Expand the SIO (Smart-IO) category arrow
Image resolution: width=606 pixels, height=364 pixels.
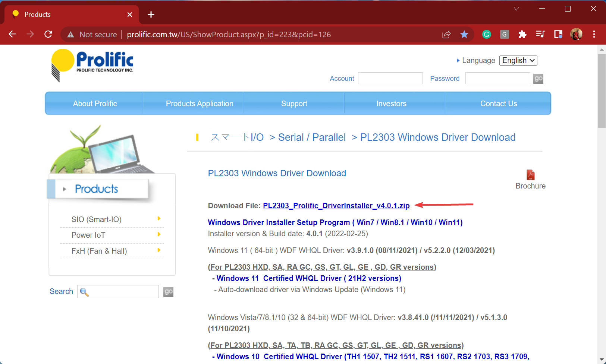[159, 219]
